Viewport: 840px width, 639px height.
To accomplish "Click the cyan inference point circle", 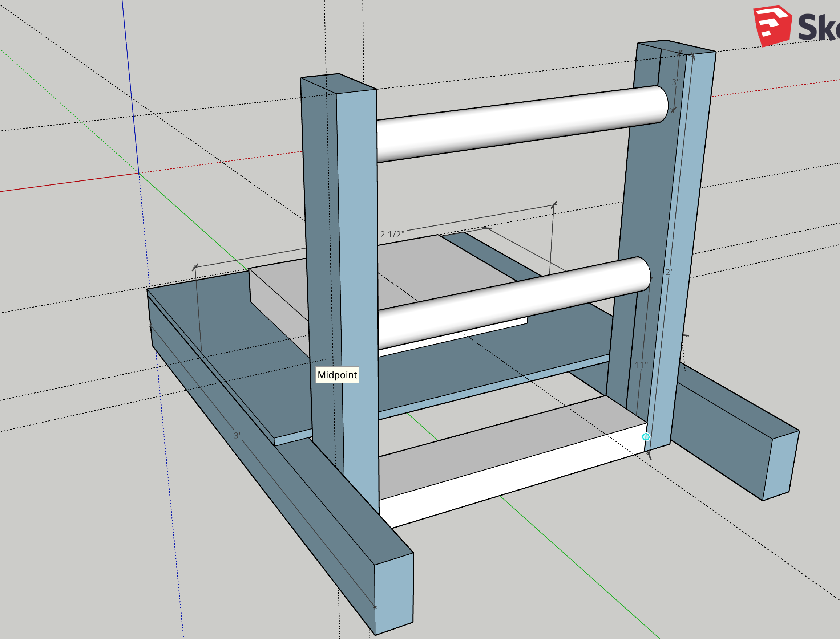I will click(x=646, y=437).
